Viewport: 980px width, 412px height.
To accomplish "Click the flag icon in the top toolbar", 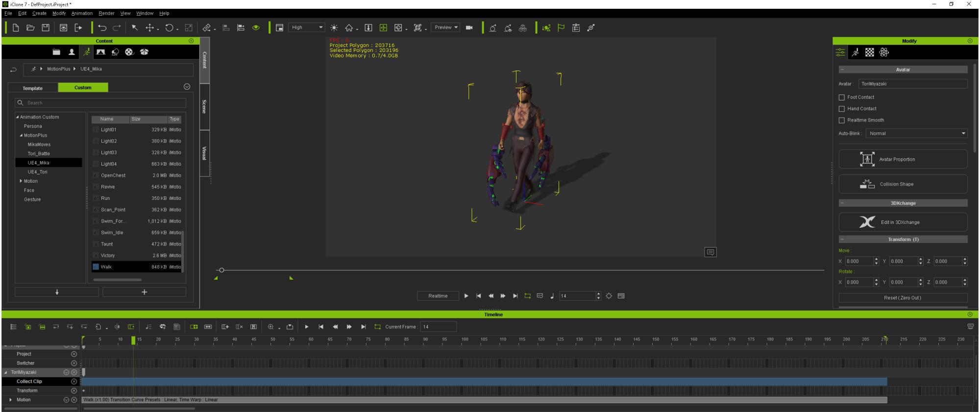I will [561, 28].
